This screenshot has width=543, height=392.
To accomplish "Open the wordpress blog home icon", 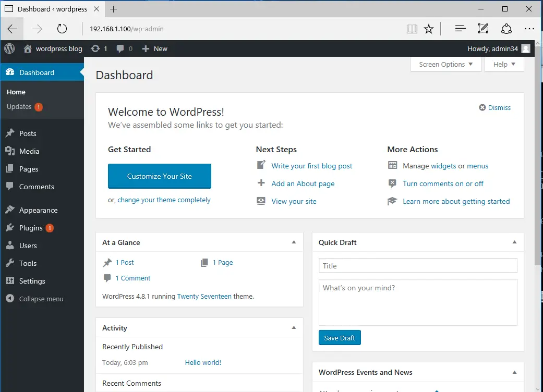I will [x=28, y=48].
